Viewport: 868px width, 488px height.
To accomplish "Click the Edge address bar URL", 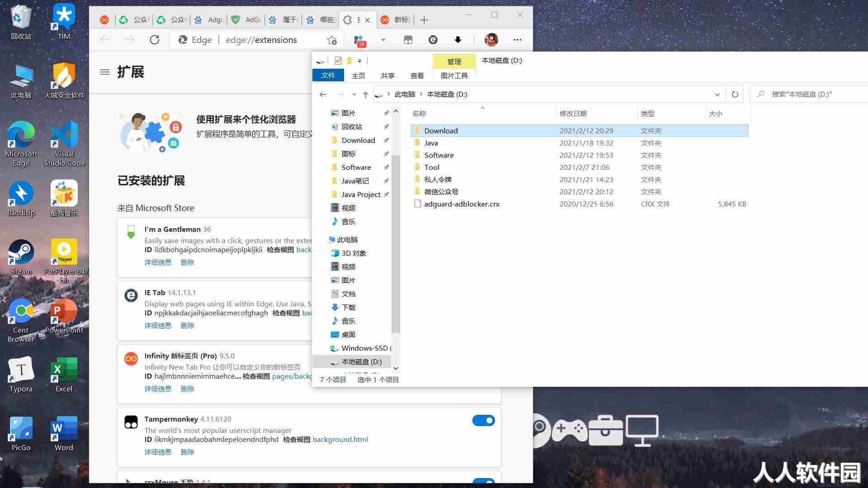I will click(x=261, y=40).
